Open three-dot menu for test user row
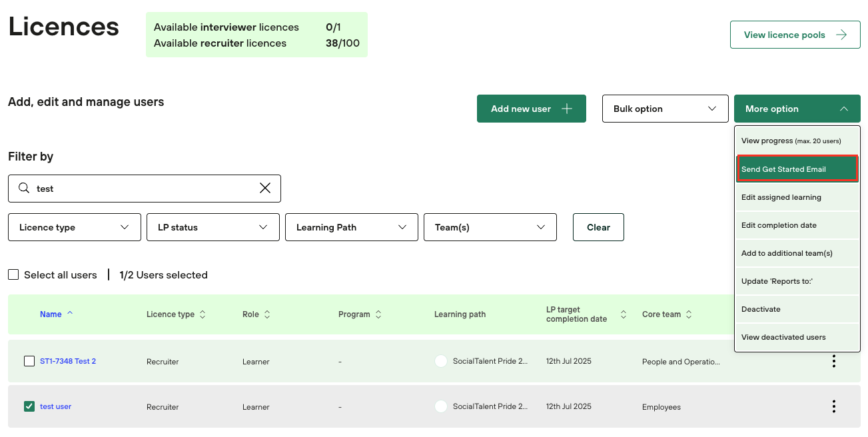This screenshot has height=437, width=868. (833, 406)
